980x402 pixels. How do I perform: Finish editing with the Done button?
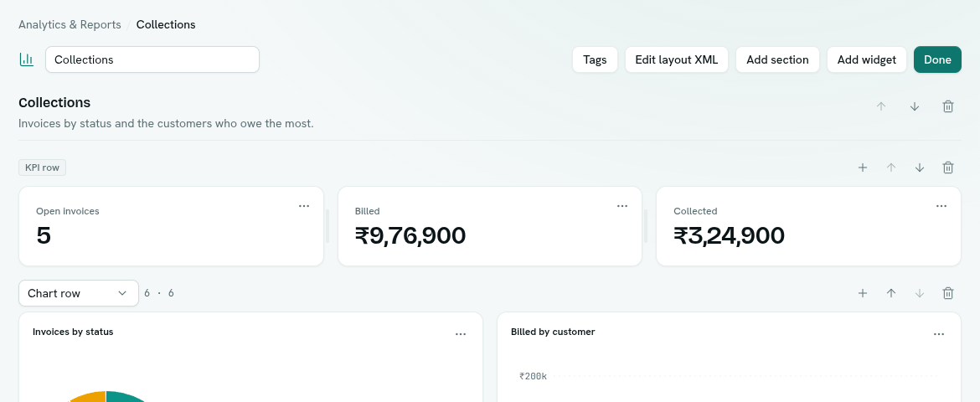point(937,59)
